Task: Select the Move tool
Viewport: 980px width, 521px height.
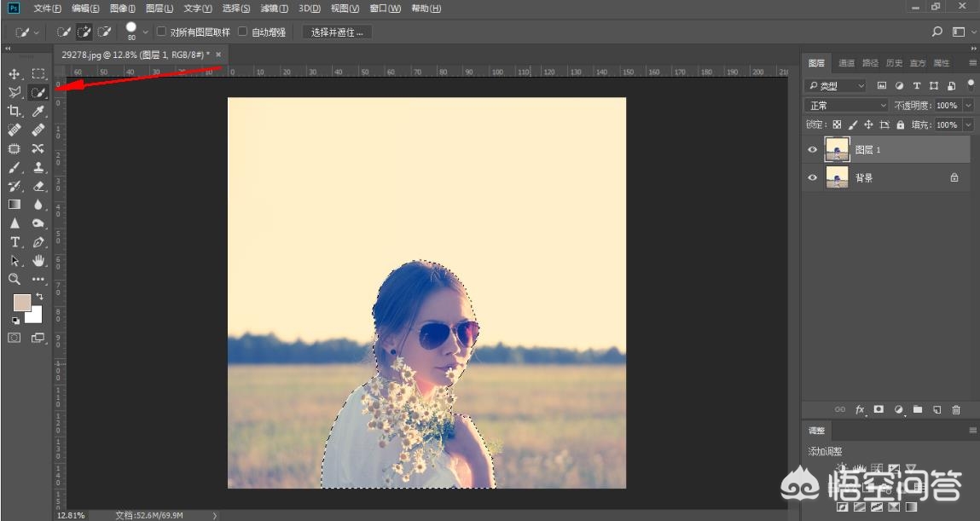Action: pos(14,74)
